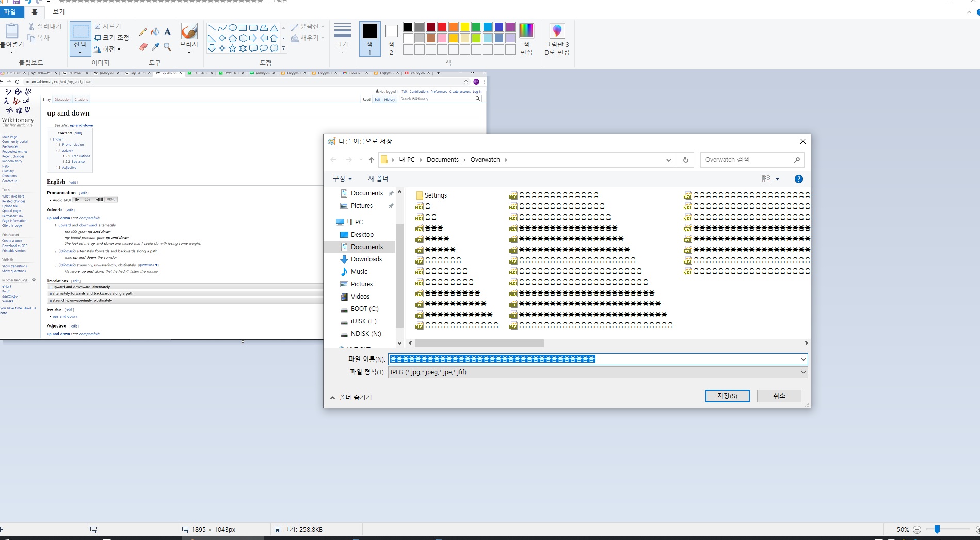The image size is (980, 540).
Task: Select the Pencil tool in Paint
Action: click(x=143, y=32)
